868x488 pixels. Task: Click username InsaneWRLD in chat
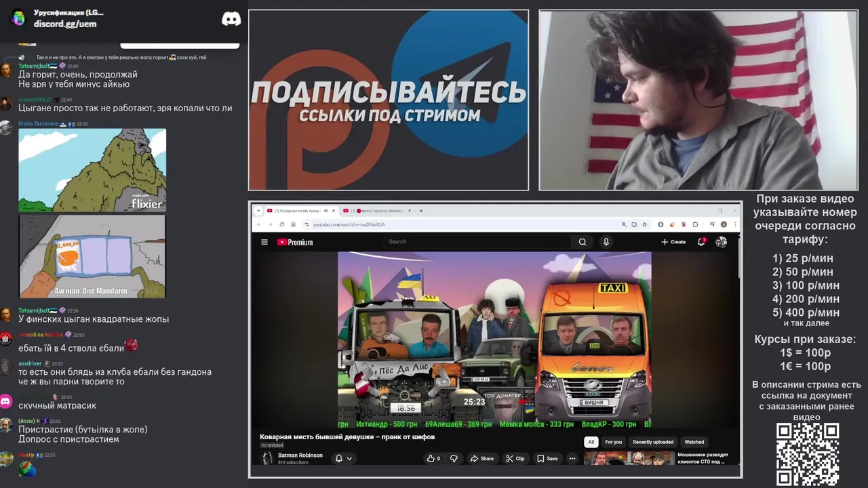(x=35, y=100)
